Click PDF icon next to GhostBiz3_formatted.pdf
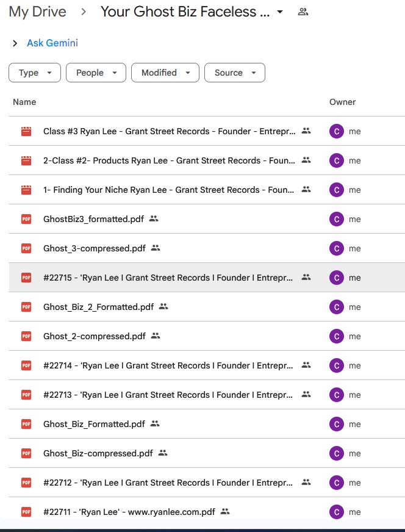 tap(26, 219)
